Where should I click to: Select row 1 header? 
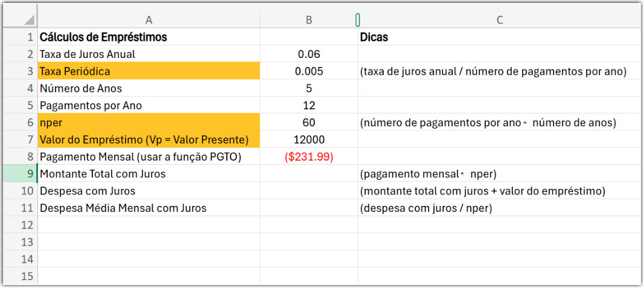tap(20, 37)
